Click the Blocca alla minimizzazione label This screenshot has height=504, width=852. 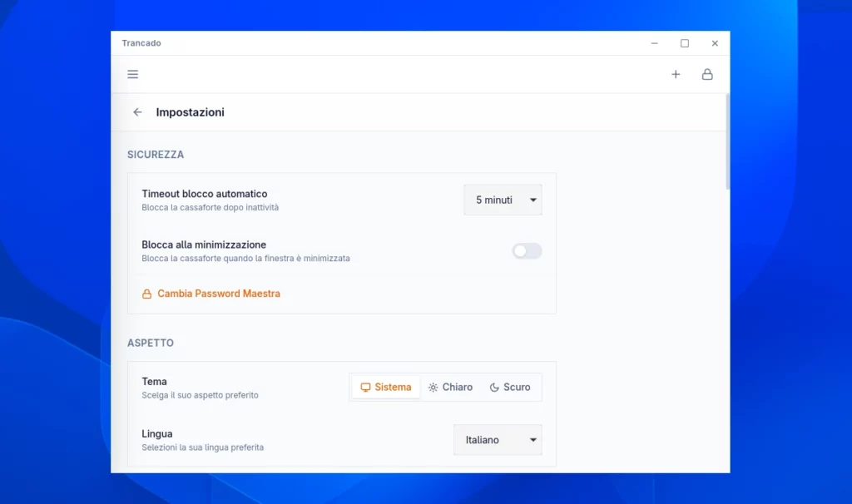204,245
